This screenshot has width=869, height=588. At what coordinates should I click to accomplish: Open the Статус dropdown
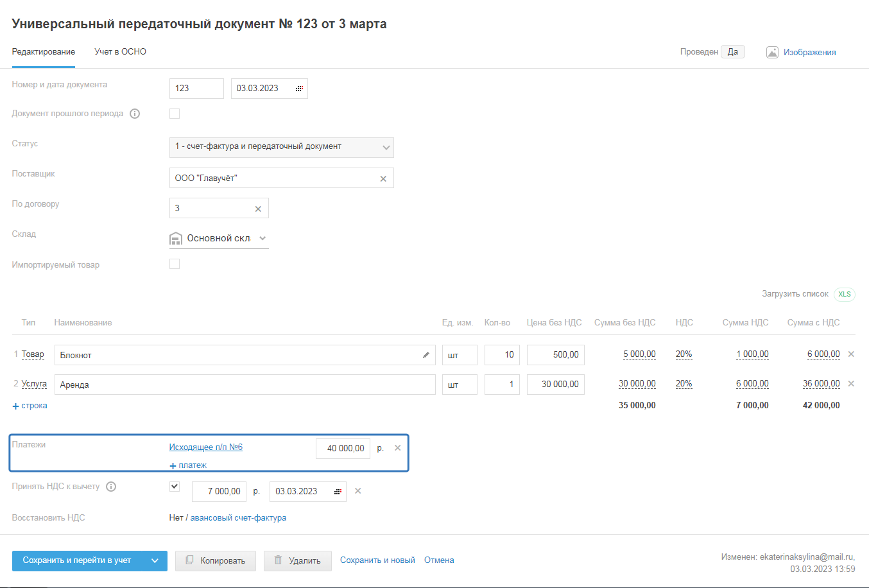tap(282, 147)
